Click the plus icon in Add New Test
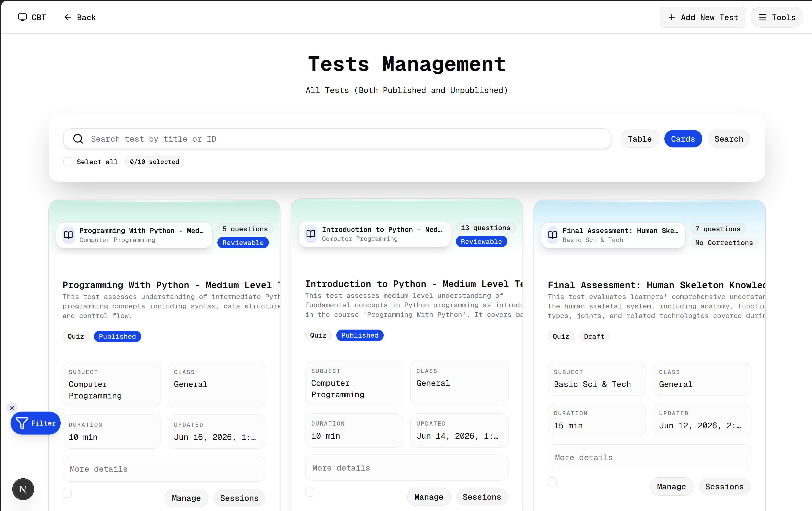The width and height of the screenshot is (812, 511). [x=671, y=17]
